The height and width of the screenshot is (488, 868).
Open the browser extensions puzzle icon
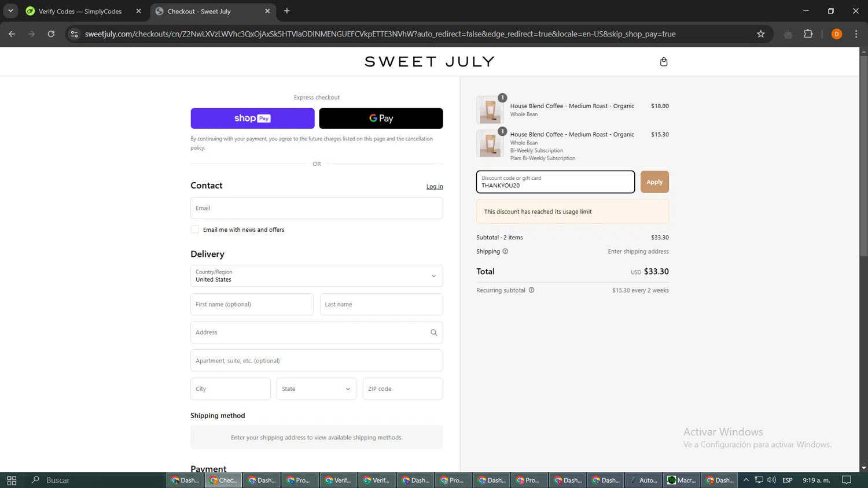808,34
